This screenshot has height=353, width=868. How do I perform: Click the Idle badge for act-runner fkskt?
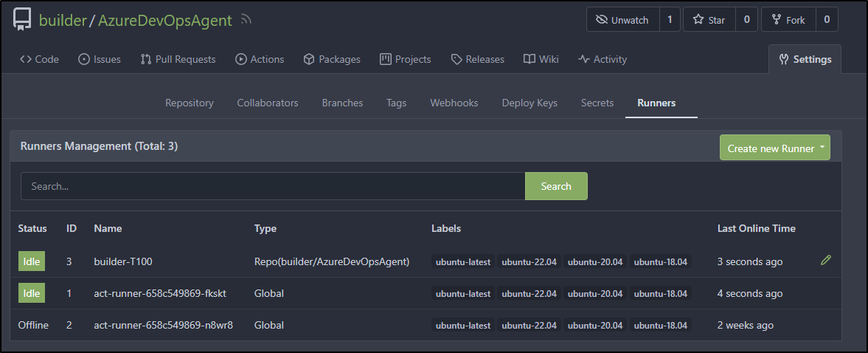click(x=32, y=293)
